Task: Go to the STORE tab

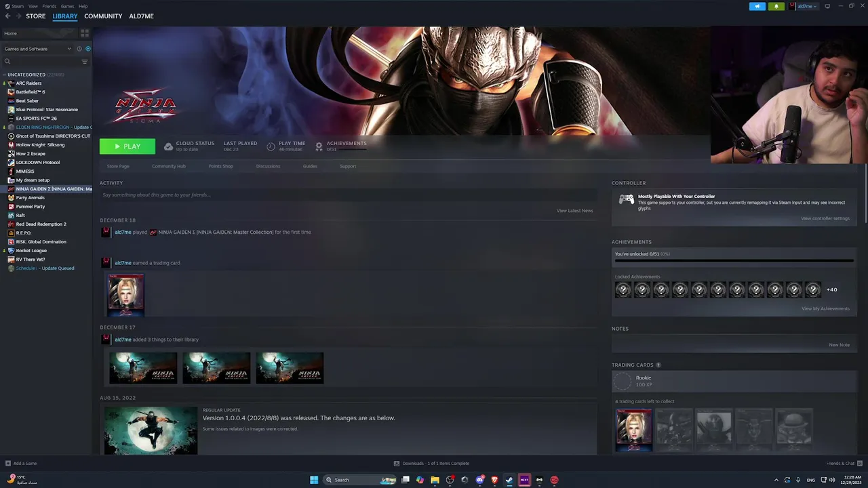Action: point(36,16)
